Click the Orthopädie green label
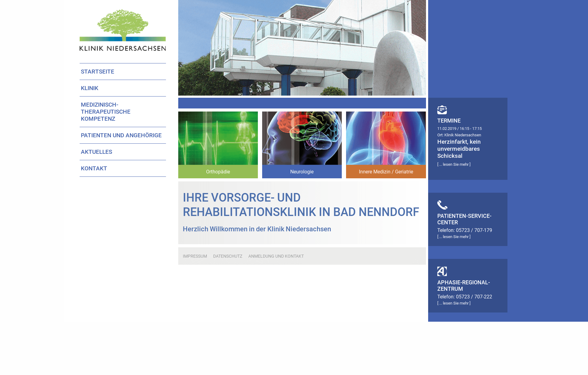 coord(218,172)
